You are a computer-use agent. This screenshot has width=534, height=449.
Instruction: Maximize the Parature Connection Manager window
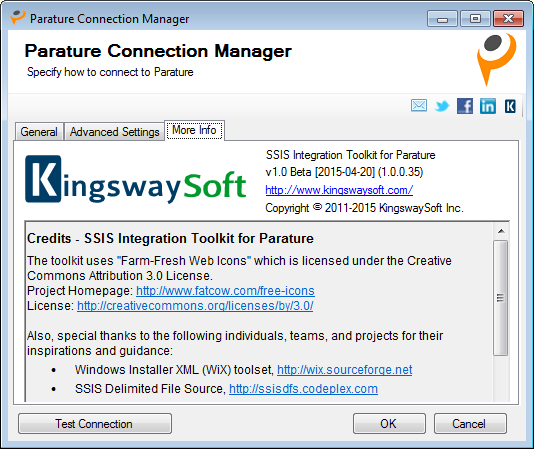pos(475,18)
